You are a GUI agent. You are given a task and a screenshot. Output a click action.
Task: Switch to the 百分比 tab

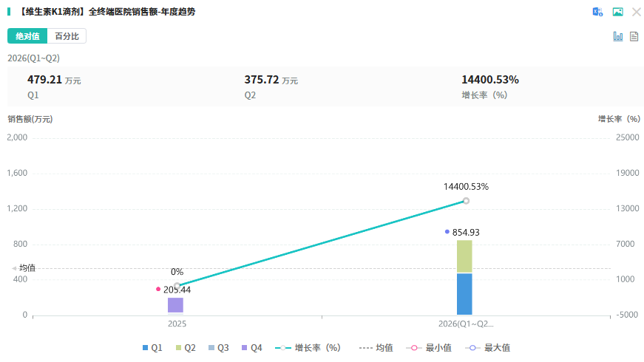click(x=67, y=36)
